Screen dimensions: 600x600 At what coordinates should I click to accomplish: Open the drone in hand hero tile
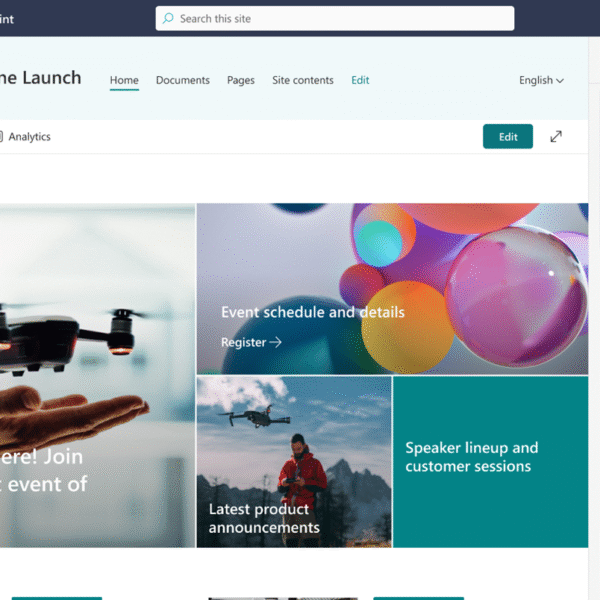[97, 375]
